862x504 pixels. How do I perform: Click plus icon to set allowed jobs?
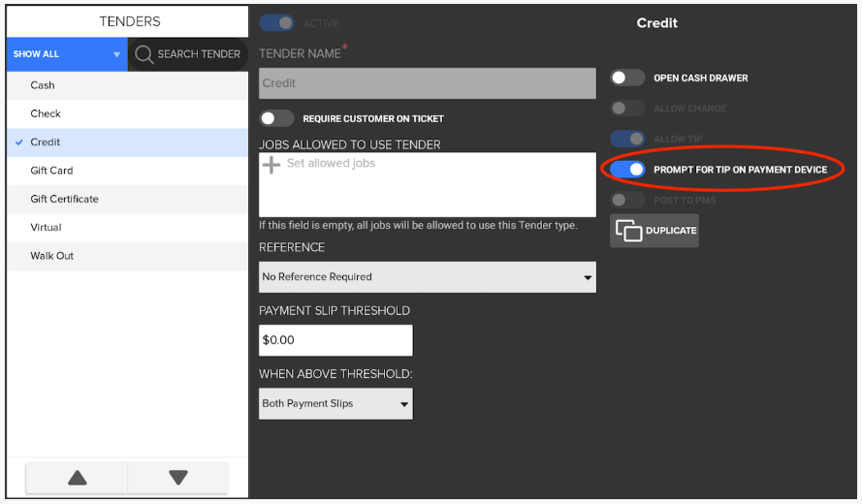point(271,164)
